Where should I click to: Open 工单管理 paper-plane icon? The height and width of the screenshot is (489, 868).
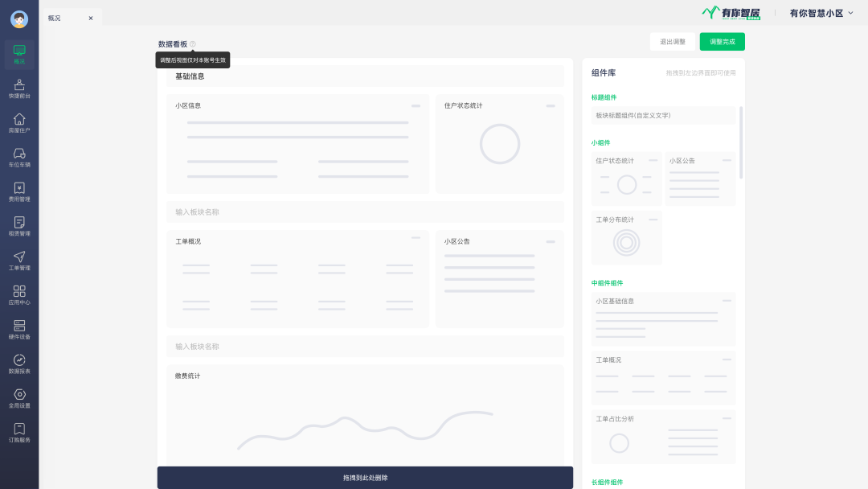(x=19, y=261)
